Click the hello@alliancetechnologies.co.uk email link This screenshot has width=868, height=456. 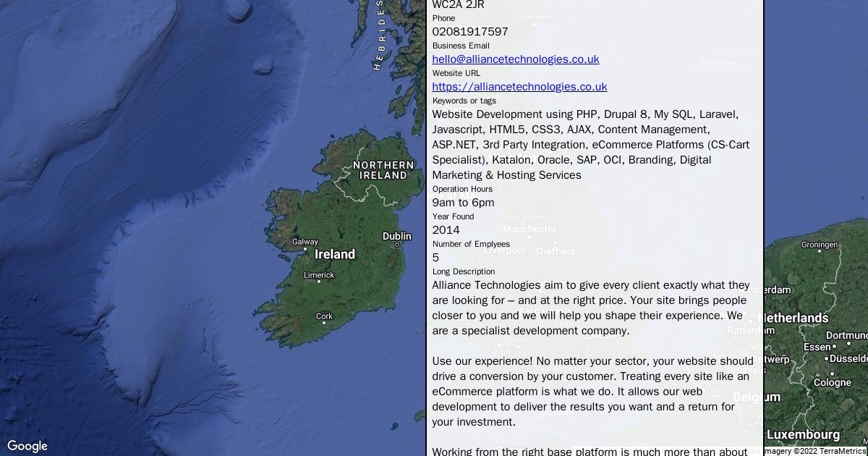515,59
